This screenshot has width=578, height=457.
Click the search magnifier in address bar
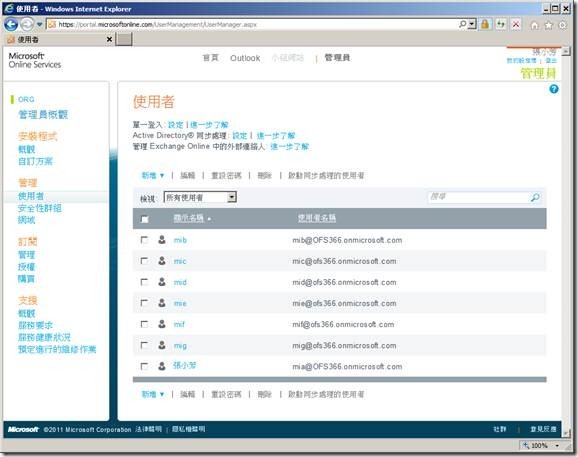(462, 24)
